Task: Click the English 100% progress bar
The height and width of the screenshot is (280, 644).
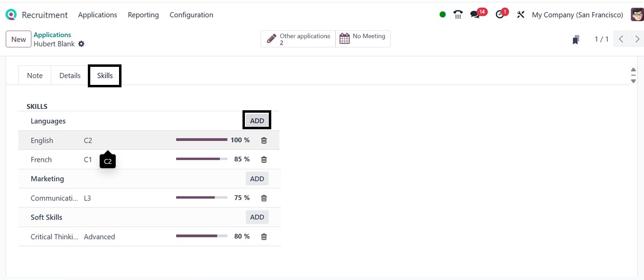Action: 201,140
